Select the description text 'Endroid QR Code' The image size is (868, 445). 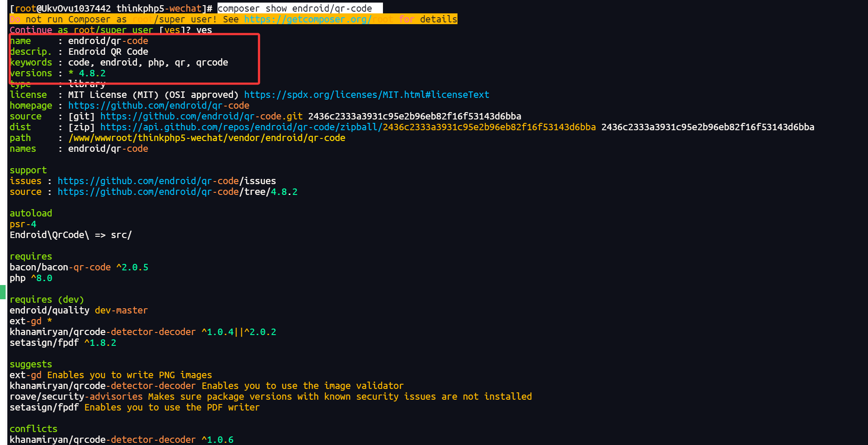108,52
